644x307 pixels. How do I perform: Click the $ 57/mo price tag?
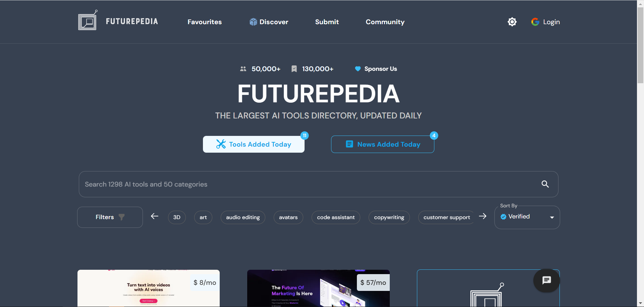[x=373, y=283]
